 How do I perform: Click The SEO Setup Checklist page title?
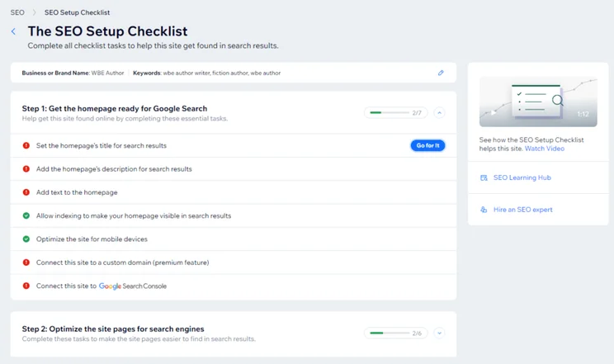coord(107,31)
